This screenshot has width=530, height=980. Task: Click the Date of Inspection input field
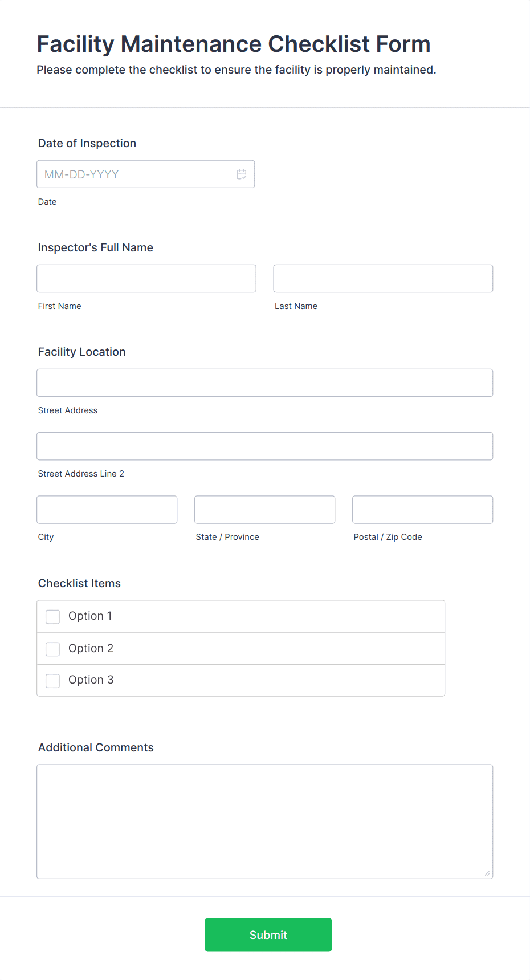tap(145, 174)
